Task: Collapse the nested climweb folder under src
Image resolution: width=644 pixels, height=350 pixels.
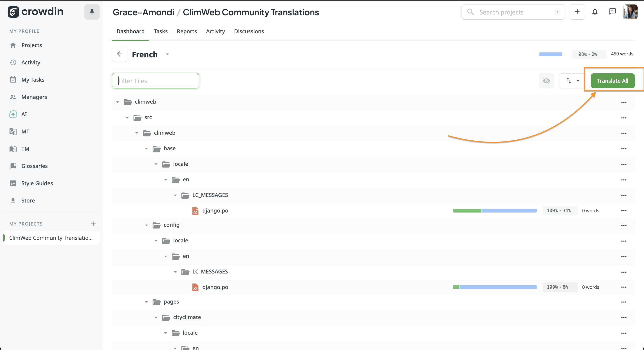Action: point(137,133)
